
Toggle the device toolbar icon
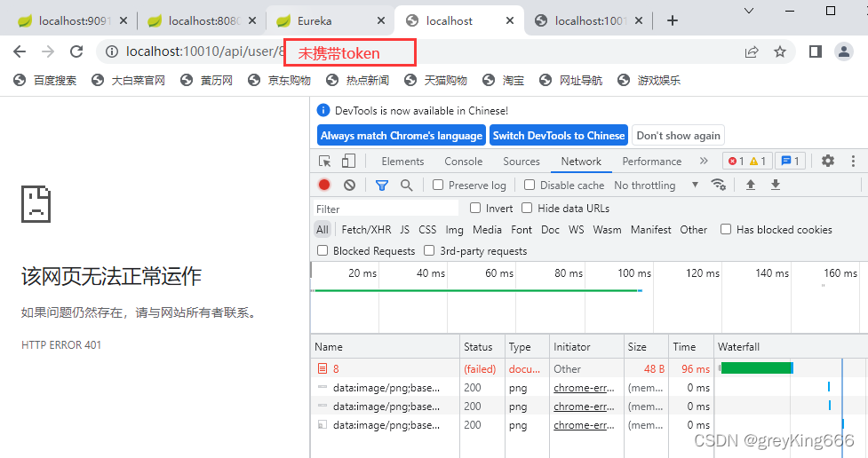pyautogui.click(x=348, y=161)
